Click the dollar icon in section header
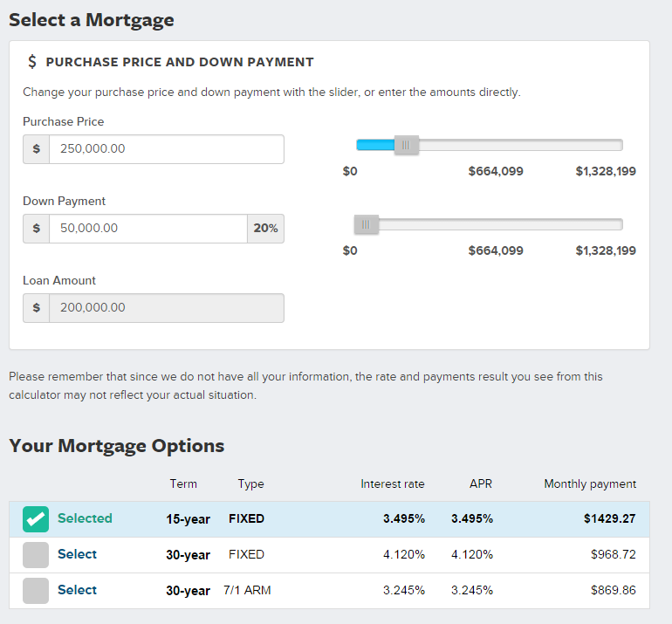 pyautogui.click(x=32, y=62)
